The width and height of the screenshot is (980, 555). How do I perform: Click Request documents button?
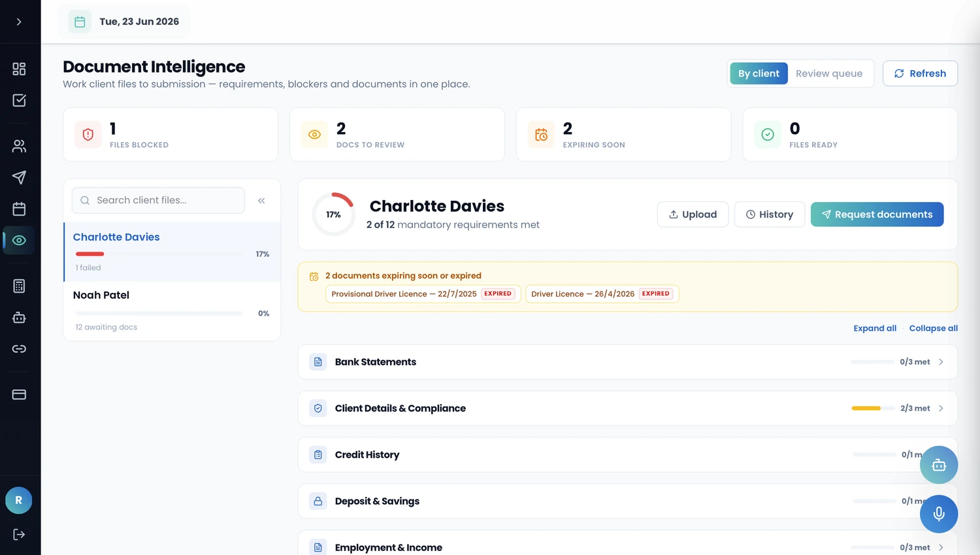pos(877,214)
